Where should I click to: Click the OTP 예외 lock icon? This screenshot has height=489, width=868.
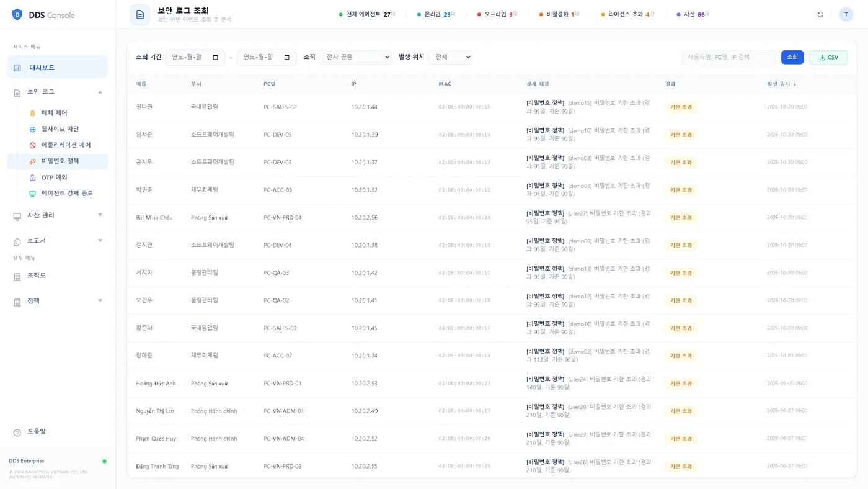(33, 177)
